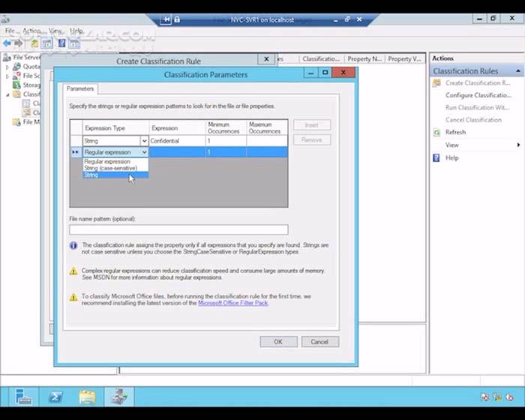Click the Insert button
The width and height of the screenshot is (525, 420).
(x=312, y=125)
